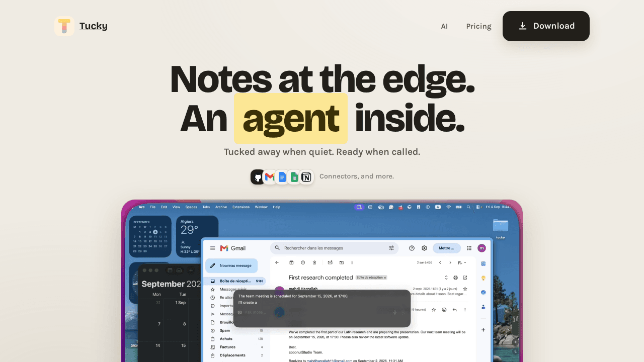The height and width of the screenshot is (362, 644).
Task: Print the email conversation
Action: tap(455, 278)
